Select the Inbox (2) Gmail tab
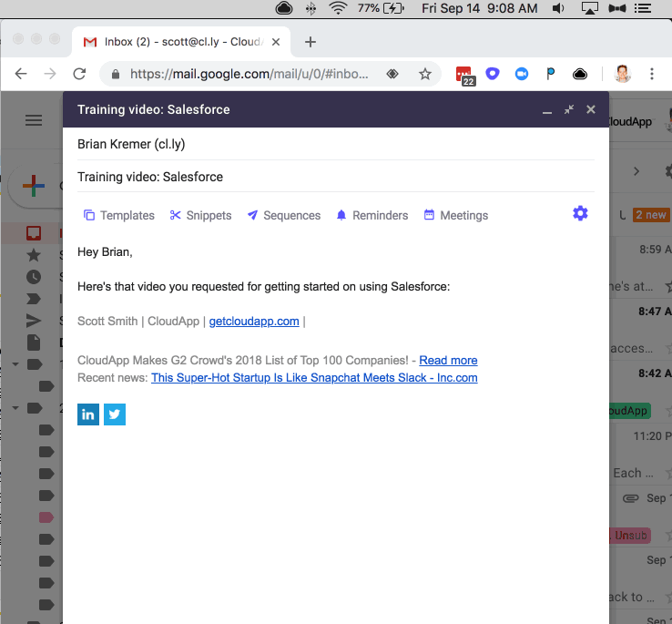This screenshot has height=624, width=672. click(x=180, y=42)
